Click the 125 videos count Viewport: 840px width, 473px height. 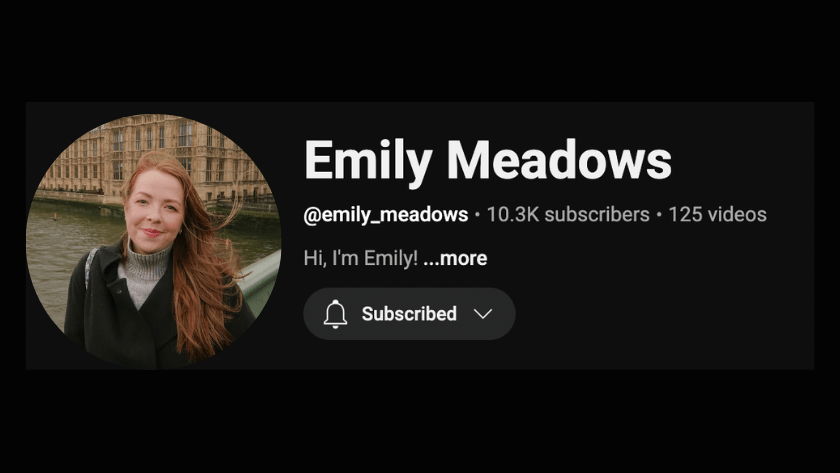[717, 214]
